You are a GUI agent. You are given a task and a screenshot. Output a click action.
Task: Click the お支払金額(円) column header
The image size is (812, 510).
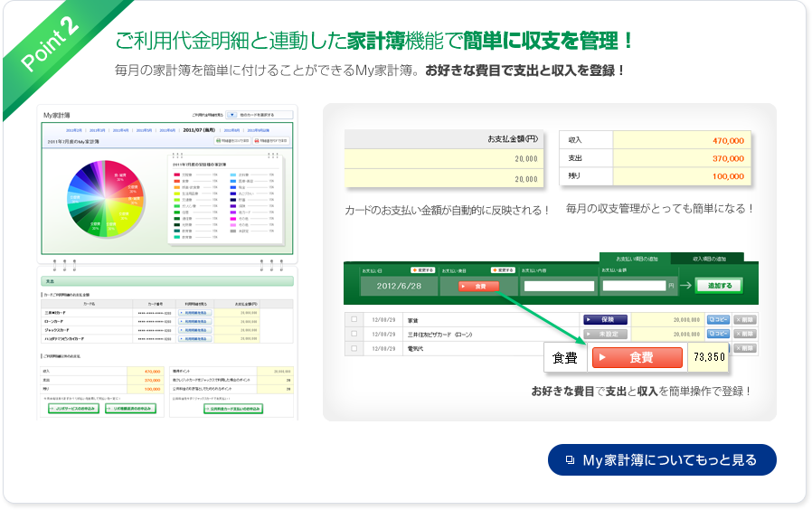(512, 138)
